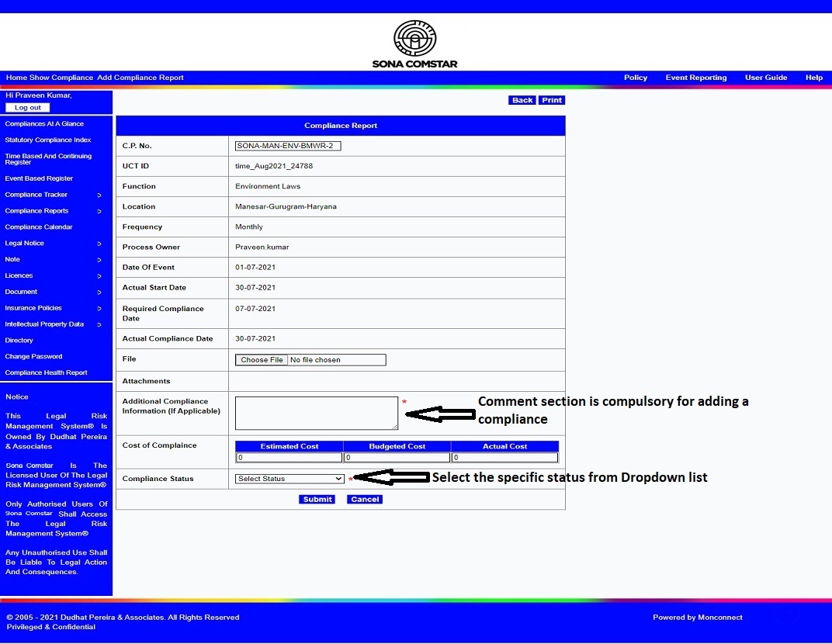Image resolution: width=832 pixels, height=644 pixels.
Task: Open the Event Reporting menu
Action: point(695,78)
